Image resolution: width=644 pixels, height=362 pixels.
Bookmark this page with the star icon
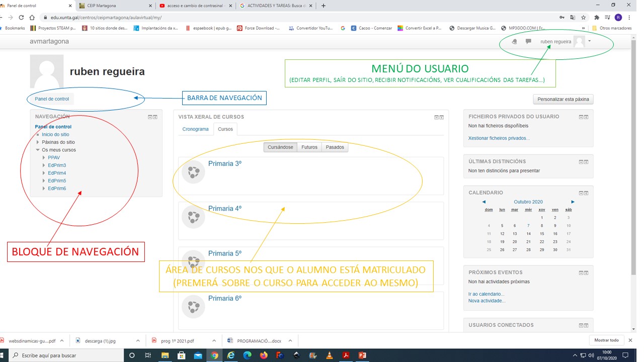point(584,17)
